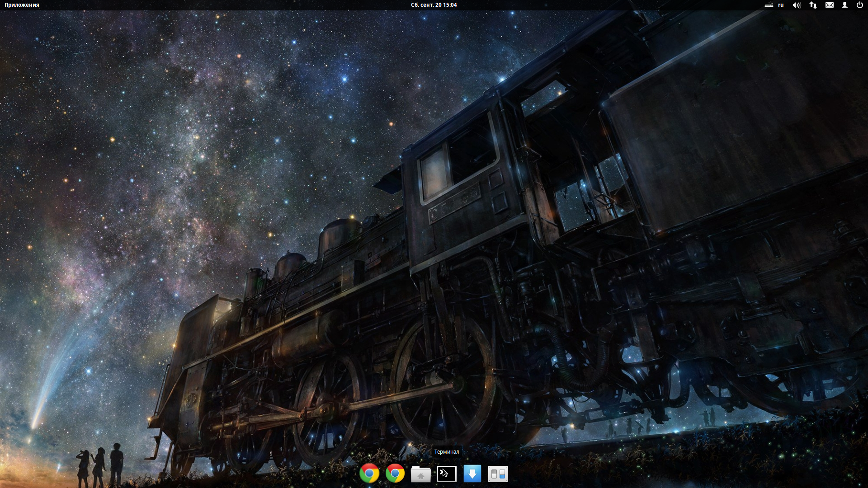Launch Терминал from the dock

(x=446, y=474)
